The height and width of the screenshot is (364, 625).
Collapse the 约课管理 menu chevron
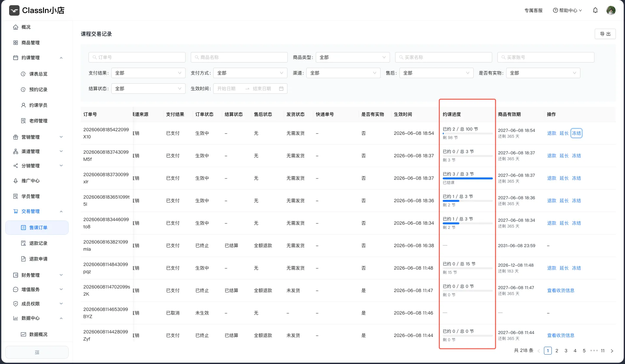pyautogui.click(x=61, y=58)
